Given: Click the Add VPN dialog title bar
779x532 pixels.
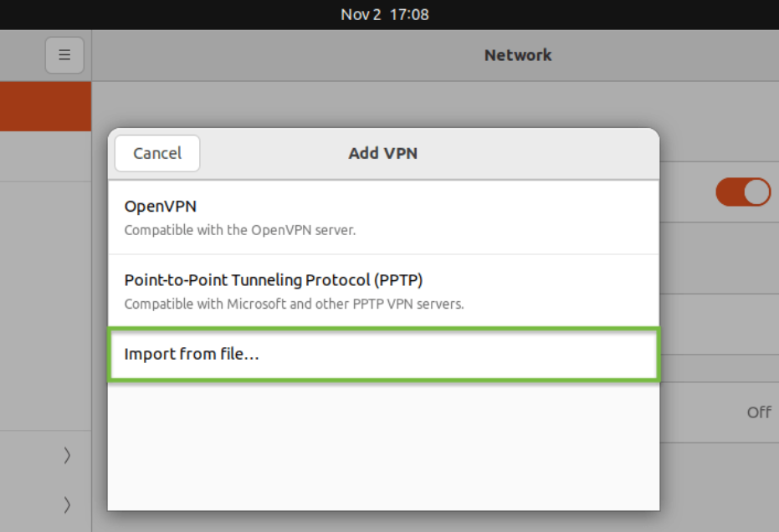Looking at the screenshot, I should pyautogui.click(x=382, y=153).
